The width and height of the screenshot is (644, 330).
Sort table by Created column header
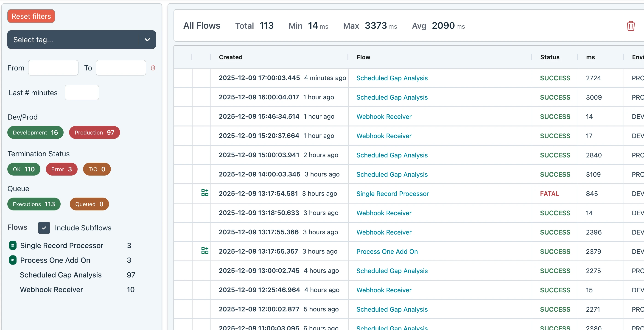pos(230,57)
